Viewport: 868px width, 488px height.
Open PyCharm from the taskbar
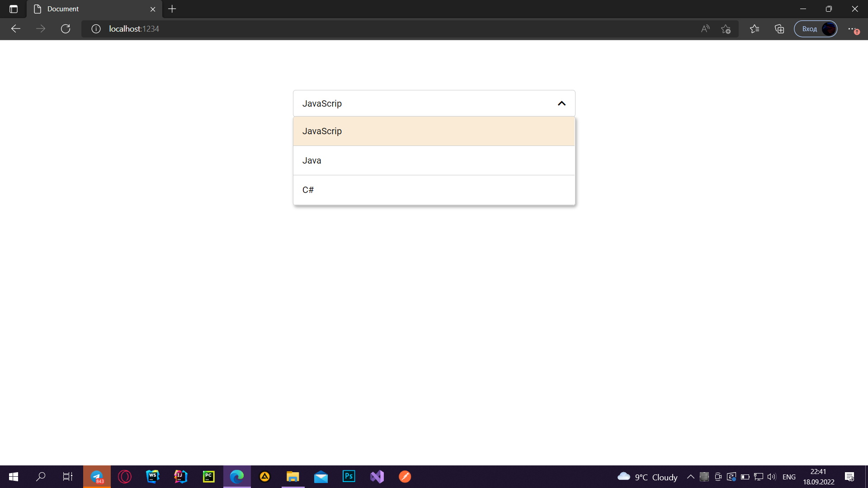[208, 477]
